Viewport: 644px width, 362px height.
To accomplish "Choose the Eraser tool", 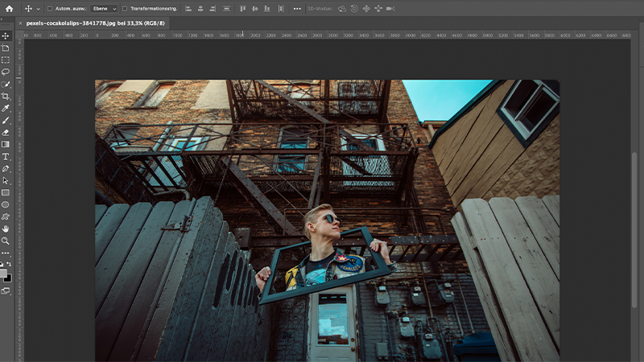I will click(x=6, y=132).
